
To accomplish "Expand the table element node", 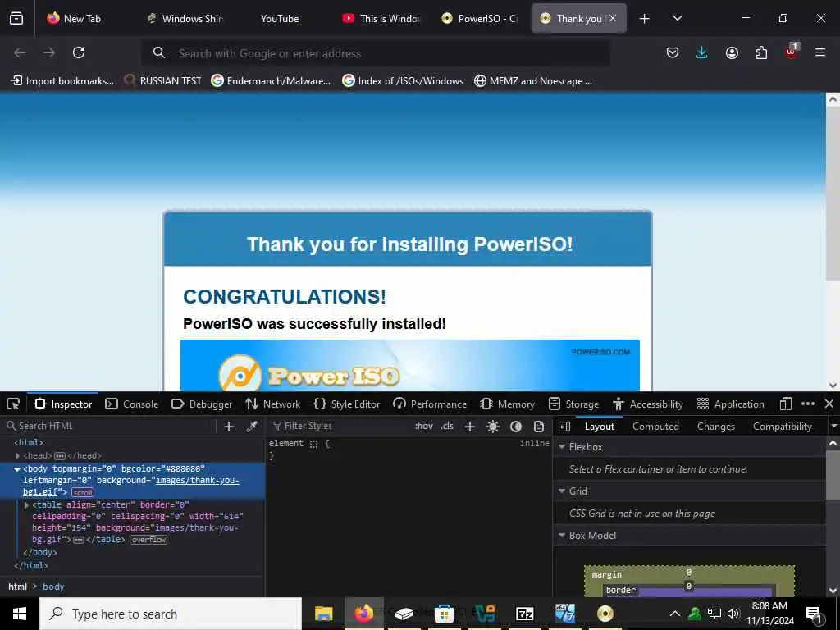I will coord(26,505).
